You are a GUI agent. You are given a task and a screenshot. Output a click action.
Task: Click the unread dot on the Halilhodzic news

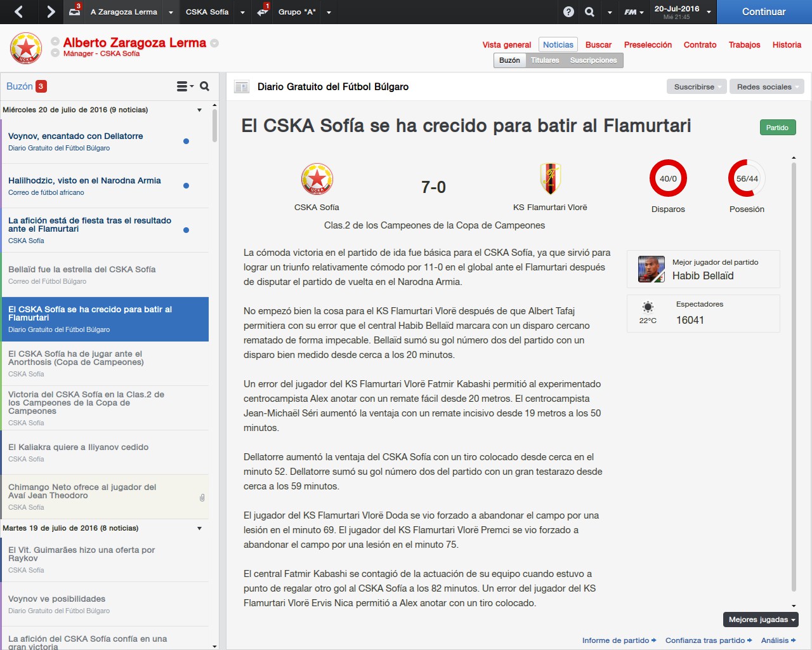tap(186, 186)
